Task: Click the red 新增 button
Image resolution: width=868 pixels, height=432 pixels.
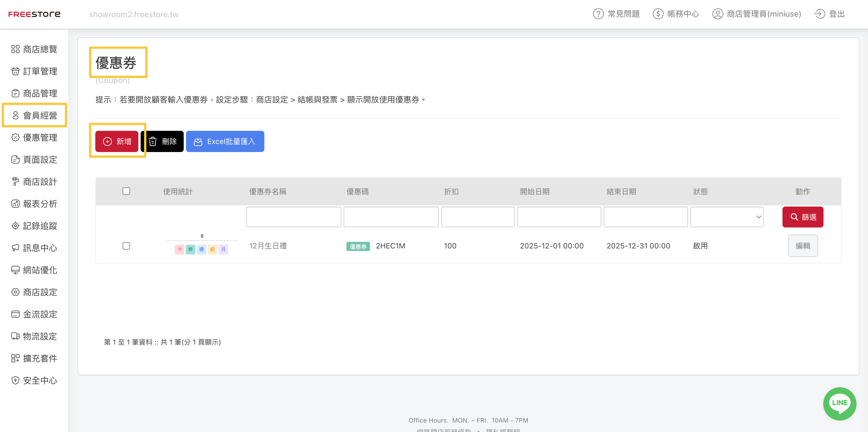Action: coord(117,141)
